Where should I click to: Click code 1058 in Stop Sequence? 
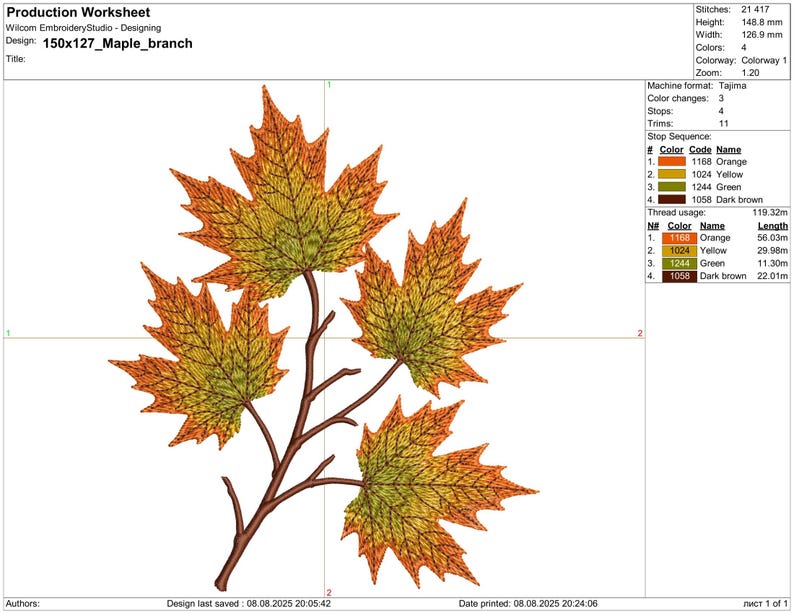pos(701,199)
